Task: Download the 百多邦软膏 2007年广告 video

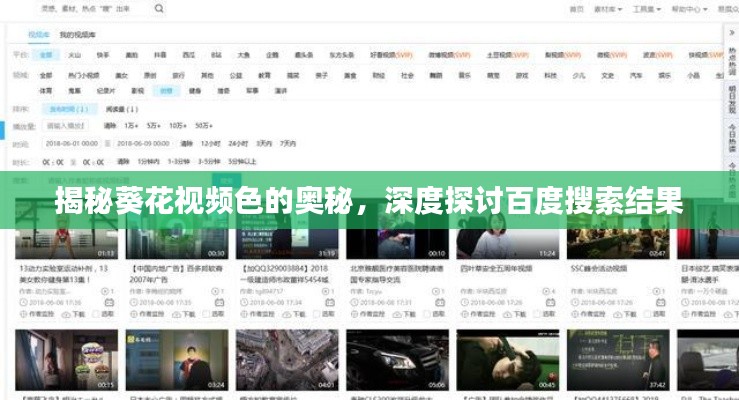Action: pyautogui.click(x=184, y=314)
